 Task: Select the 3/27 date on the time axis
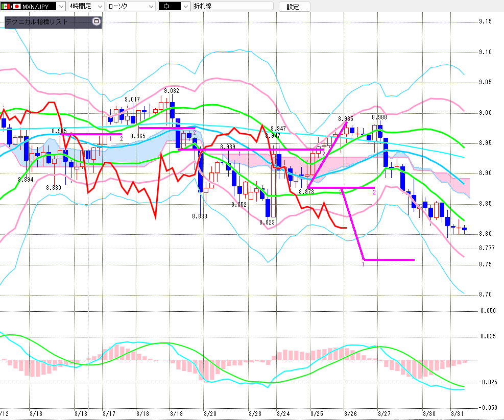tap(384, 413)
